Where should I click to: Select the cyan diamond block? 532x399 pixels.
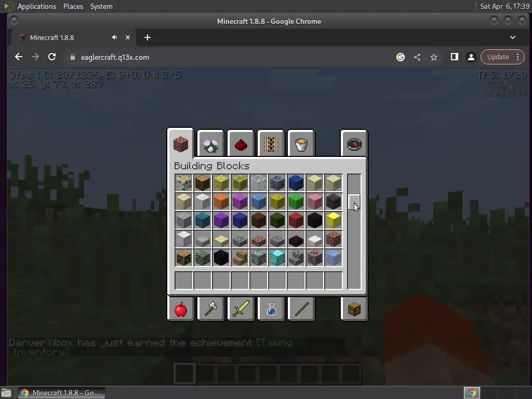(x=277, y=258)
